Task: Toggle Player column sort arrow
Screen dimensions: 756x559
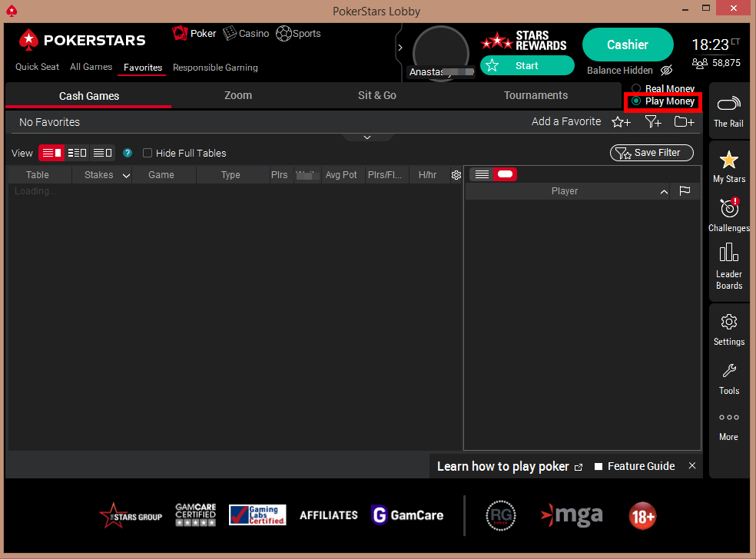Action: 664,192
